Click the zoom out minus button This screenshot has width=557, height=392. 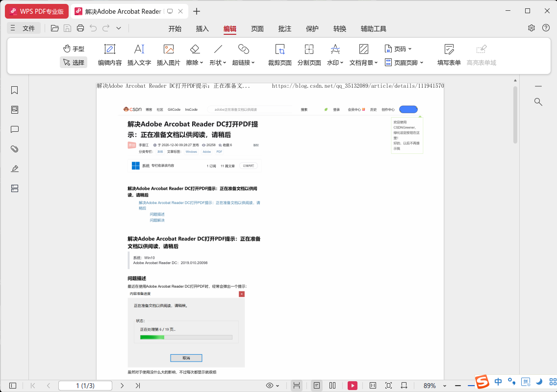(x=458, y=386)
